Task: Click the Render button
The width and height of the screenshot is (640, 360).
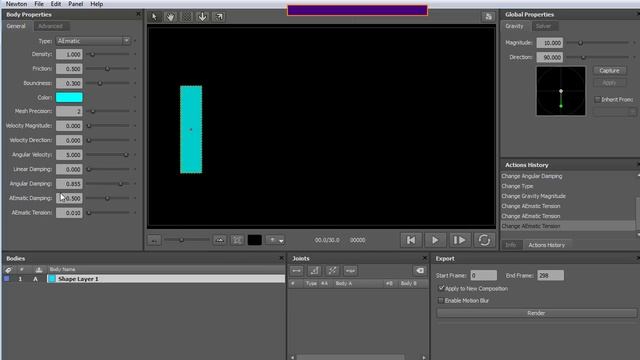Action: [536, 313]
